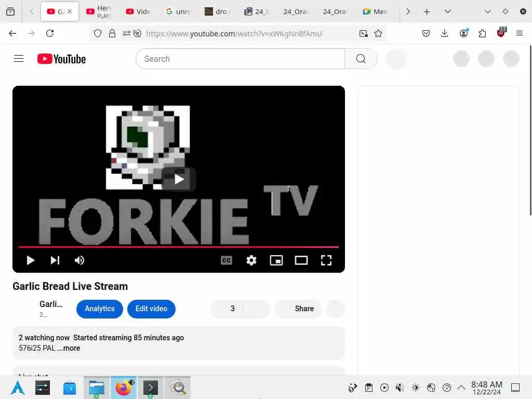This screenshot has height=399, width=532.
Task: Open terminal from taskbar
Action: pos(151,388)
